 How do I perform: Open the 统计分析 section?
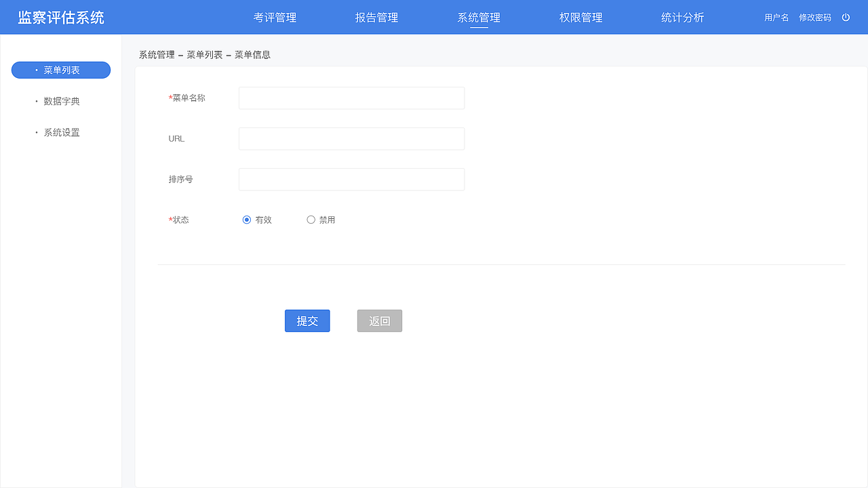click(682, 18)
